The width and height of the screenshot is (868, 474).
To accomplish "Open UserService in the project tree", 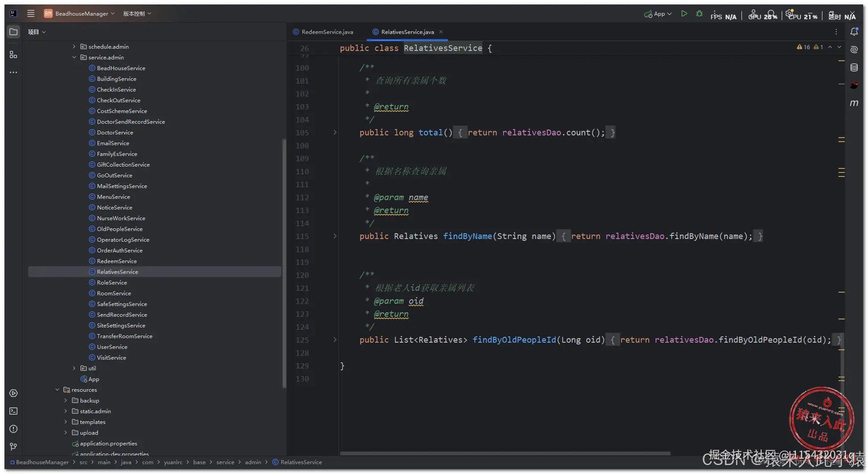I will click(112, 347).
